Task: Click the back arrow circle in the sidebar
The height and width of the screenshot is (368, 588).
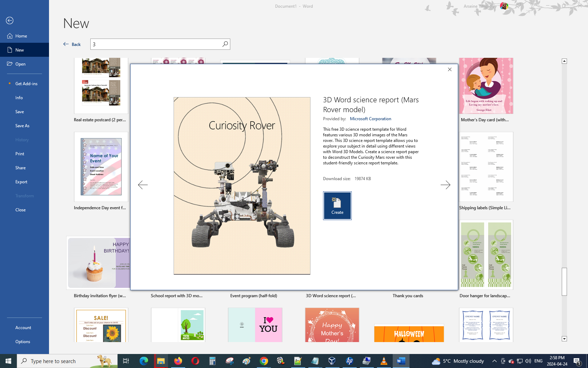Action: [10, 21]
